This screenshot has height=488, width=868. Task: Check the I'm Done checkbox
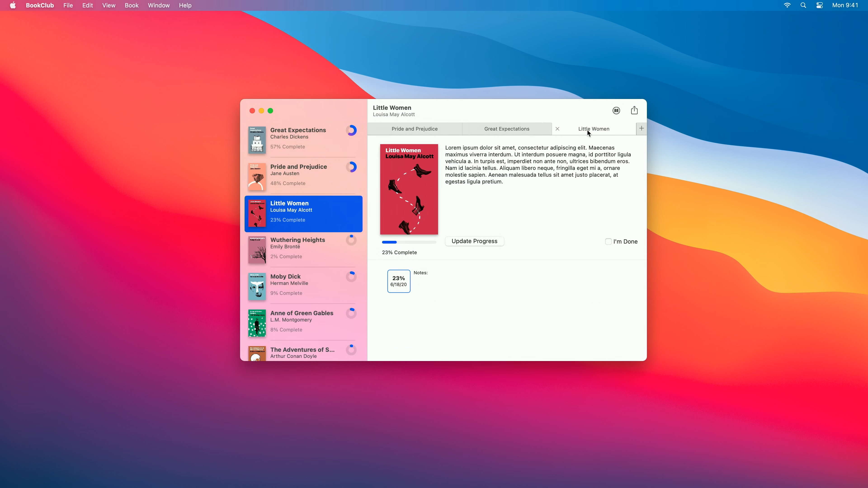pyautogui.click(x=608, y=242)
